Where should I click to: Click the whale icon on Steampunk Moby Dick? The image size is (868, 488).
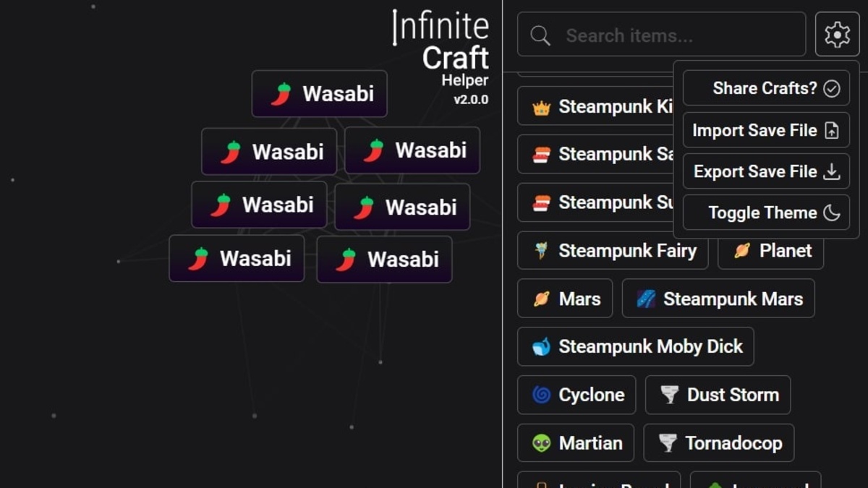pyautogui.click(x=541, y=347)
